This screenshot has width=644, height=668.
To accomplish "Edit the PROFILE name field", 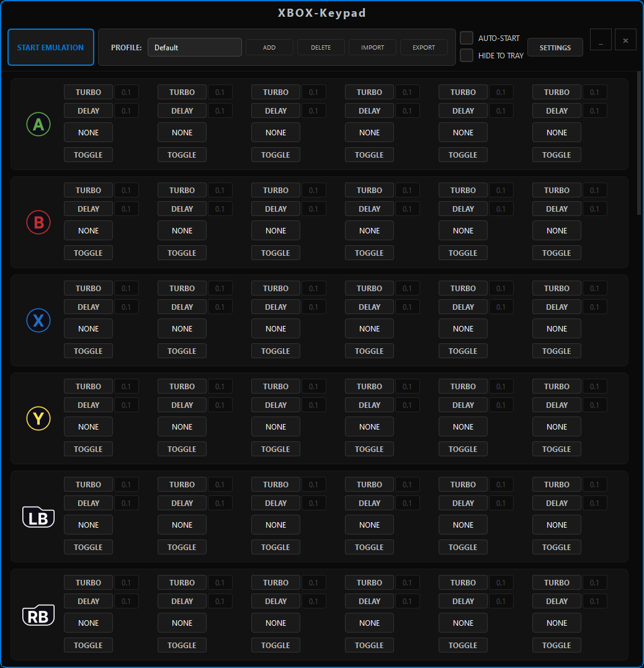I will coord(194,47).
